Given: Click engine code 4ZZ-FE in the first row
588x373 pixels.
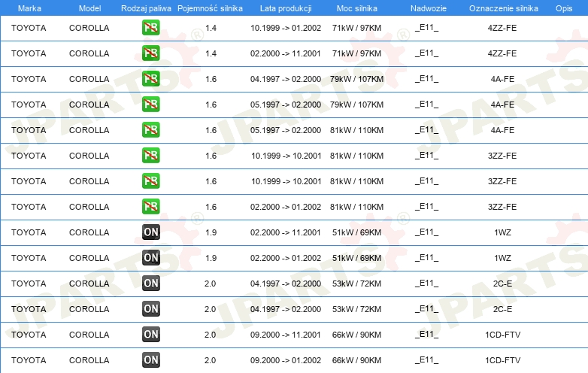Looking at the screenshot, I should pyautogui.click(x=502, y=28).
